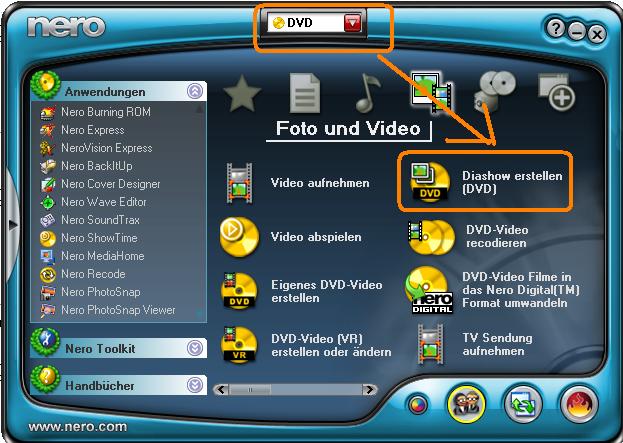Collapse the side panel with left-edge arrow
Screen dimensions: 623x443
click(13, 225)
